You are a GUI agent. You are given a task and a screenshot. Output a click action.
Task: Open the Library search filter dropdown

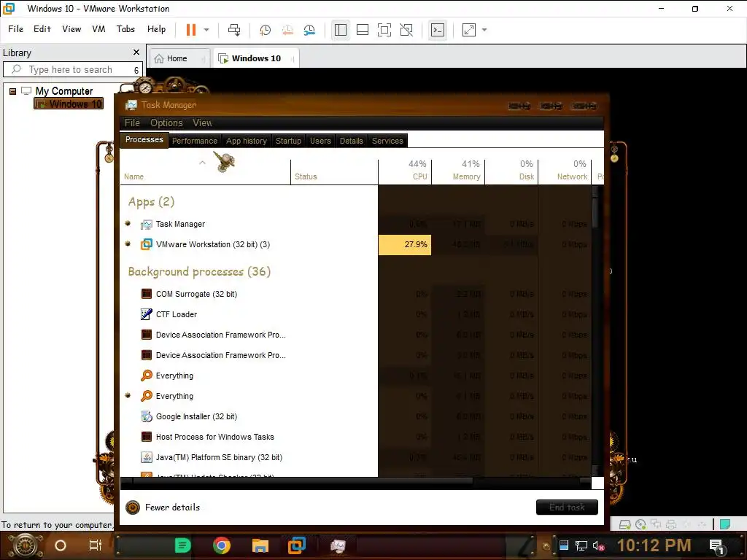point(136,70)
